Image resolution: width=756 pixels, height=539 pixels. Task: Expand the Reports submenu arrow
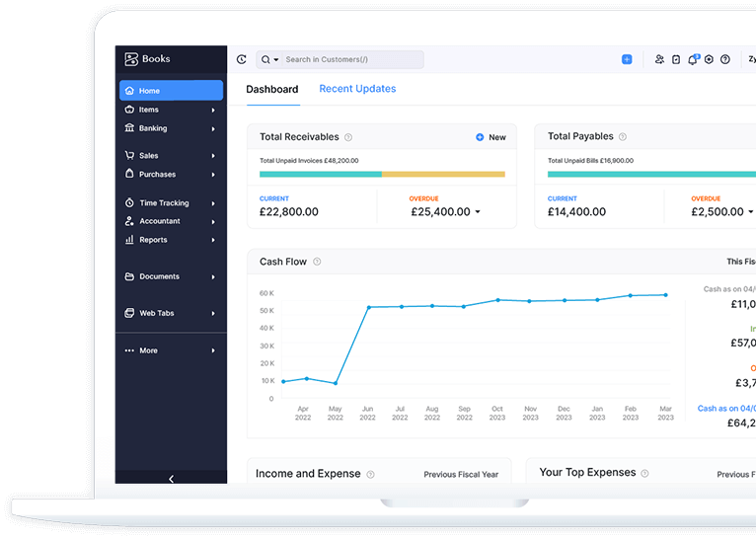[x=213, y=240]
